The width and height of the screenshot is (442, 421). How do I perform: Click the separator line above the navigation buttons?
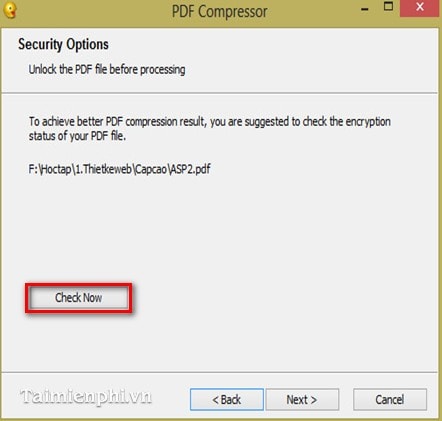click(x=220, y=372)
